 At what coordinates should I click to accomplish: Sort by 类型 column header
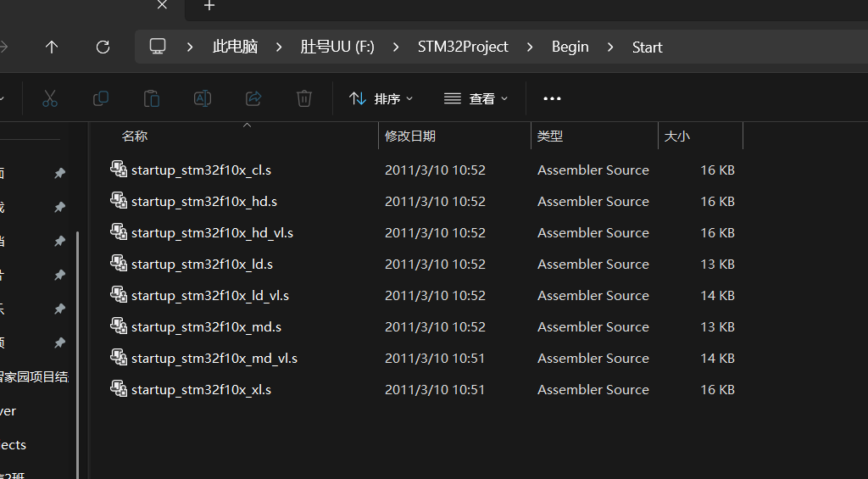click(x=549, y=136)
